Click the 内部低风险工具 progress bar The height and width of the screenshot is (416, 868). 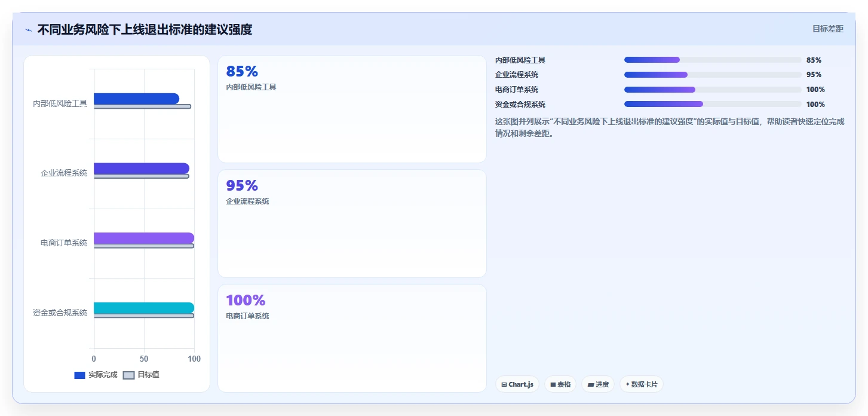coord(713,60)
